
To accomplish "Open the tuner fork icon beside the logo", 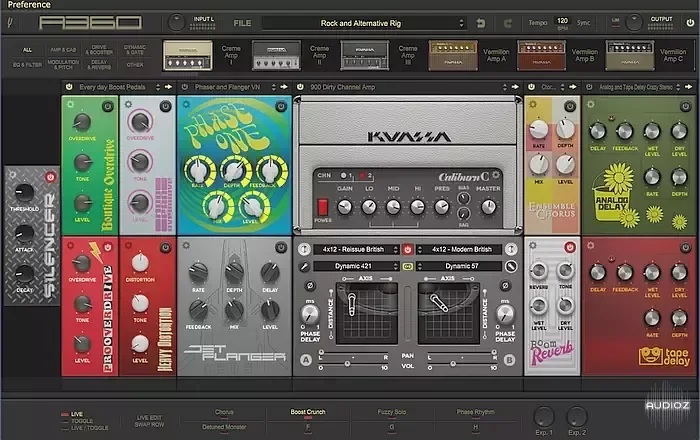I will (x=10, y=22).
